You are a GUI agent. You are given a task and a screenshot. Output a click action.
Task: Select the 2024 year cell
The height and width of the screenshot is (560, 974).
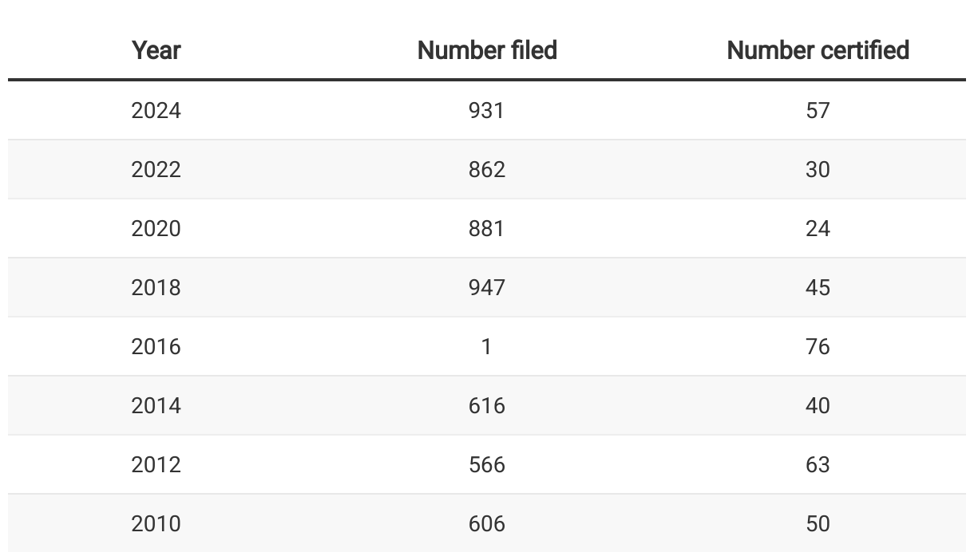156,110
